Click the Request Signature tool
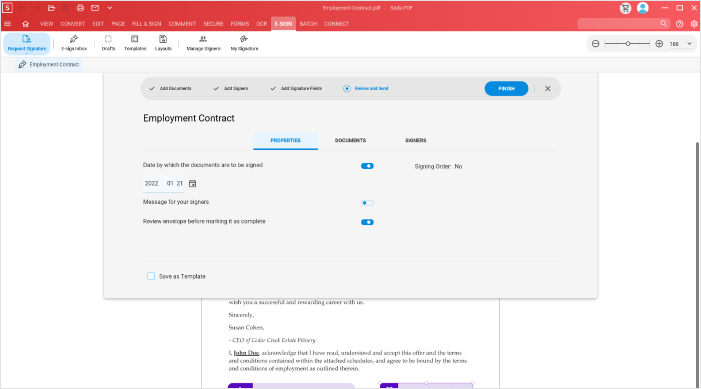Screen dimensions: 701x389 pos(27,43)
